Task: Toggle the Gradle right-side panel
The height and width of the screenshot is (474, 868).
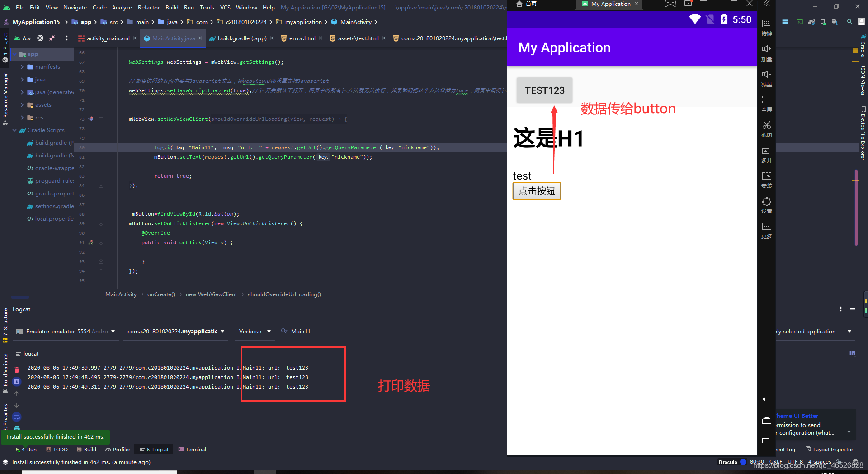Action: tap(863, 46)
